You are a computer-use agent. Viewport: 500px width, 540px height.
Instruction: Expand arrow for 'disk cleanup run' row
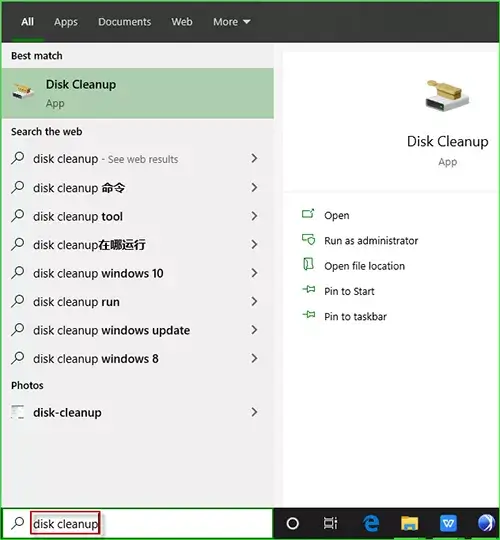(254, 302)
